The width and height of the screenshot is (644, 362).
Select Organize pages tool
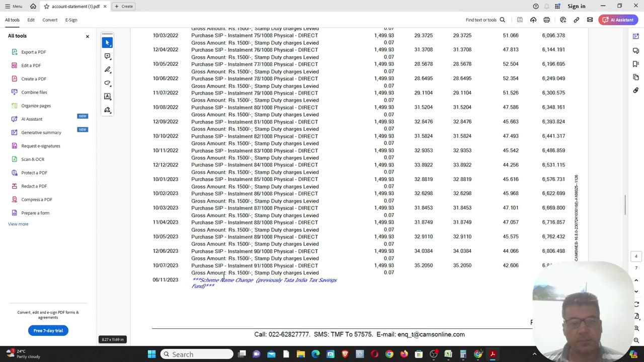coord(36,106)
